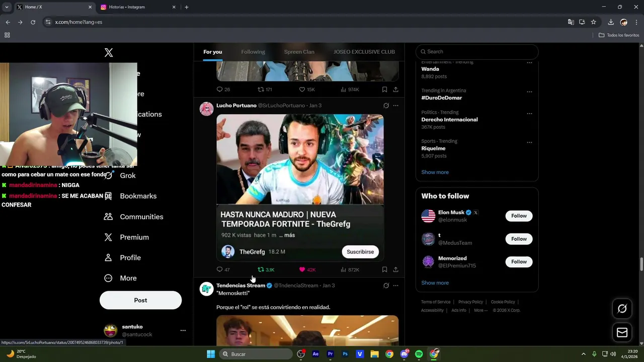Open Terms of Service link
Screen dimensions: 644x362
pos(436,302)
